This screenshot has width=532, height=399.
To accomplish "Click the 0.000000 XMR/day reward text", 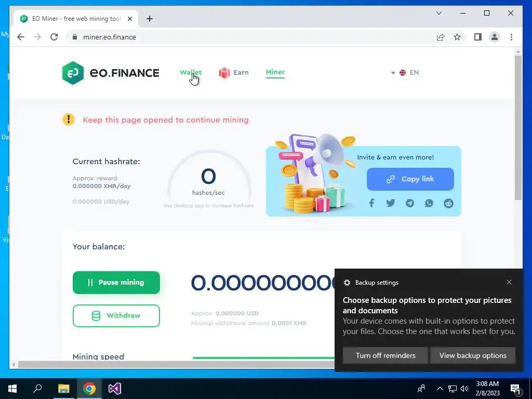I will [x=101, y=186].
